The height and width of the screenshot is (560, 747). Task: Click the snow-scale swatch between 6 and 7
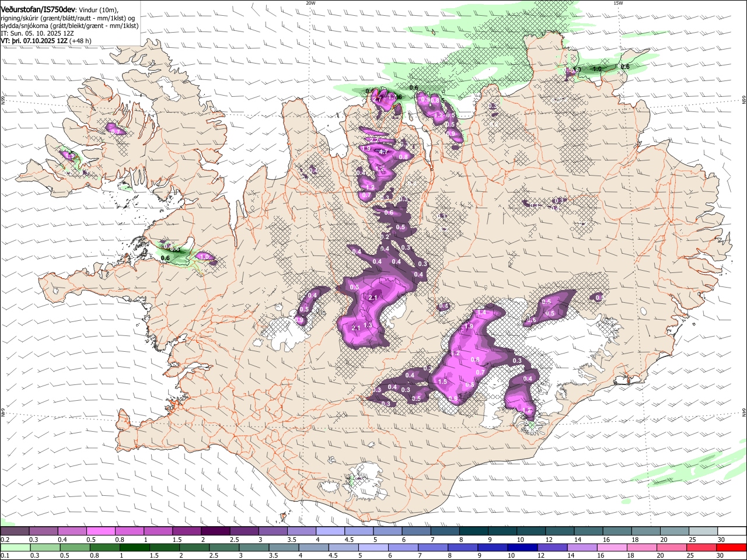[x=416, y=531]
